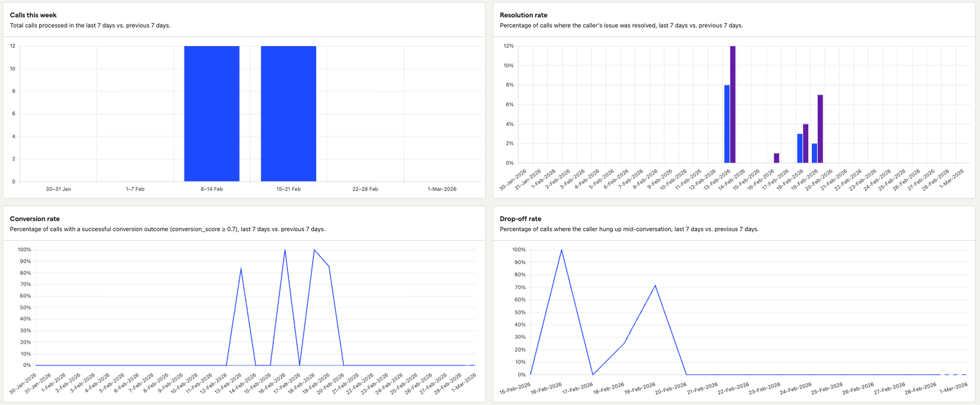Click '24-Feb-2026' x-axis label in Drop-off rate
Viewport: 980px width, 405px height.
click(796, 388)
